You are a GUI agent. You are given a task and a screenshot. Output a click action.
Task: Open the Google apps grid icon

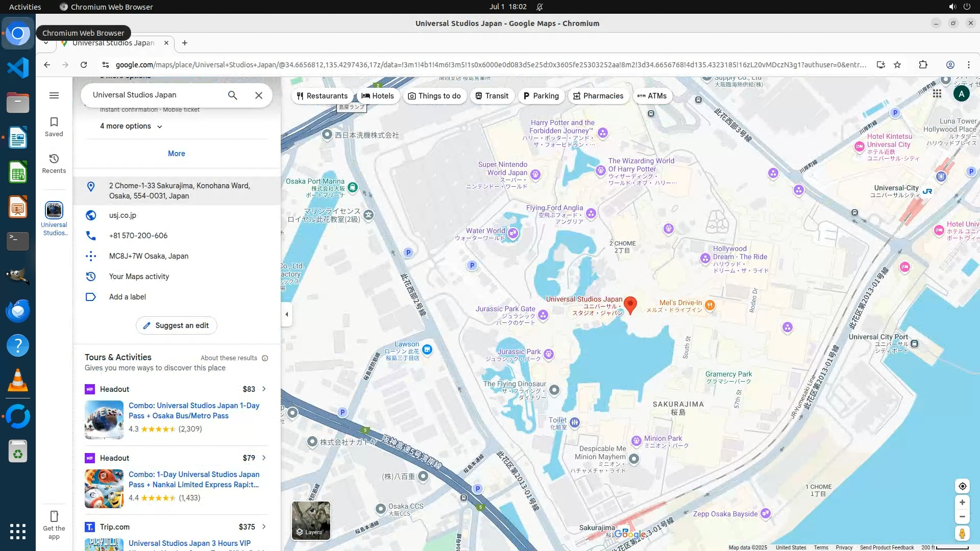pos(937,94)
